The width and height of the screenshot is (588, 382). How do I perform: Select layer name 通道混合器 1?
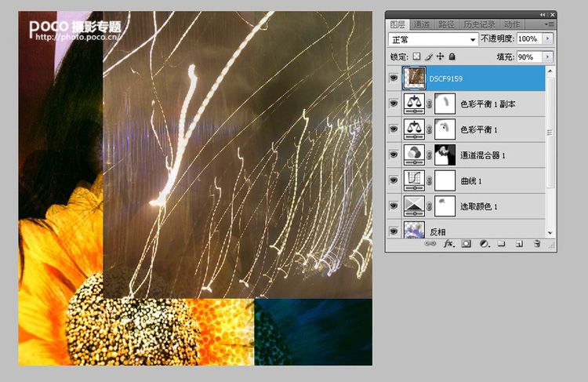(x=483, y=155)
